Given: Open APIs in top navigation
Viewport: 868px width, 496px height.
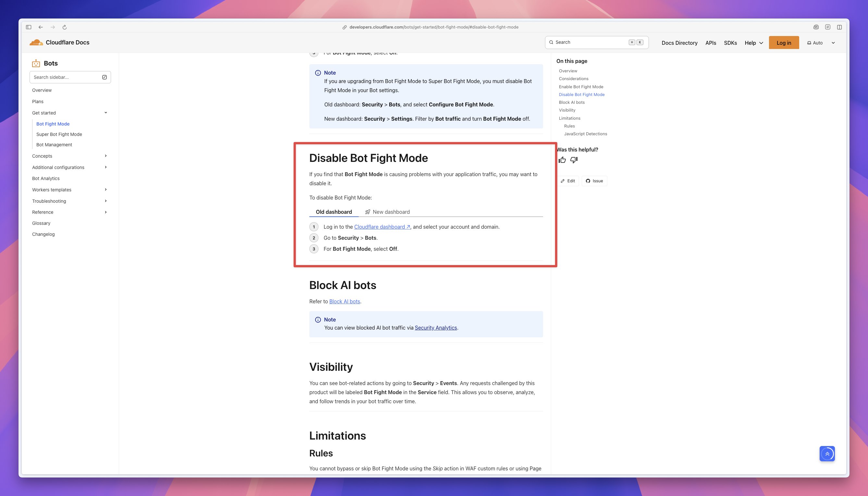Looking at the screenshot, I should point(711,43).
